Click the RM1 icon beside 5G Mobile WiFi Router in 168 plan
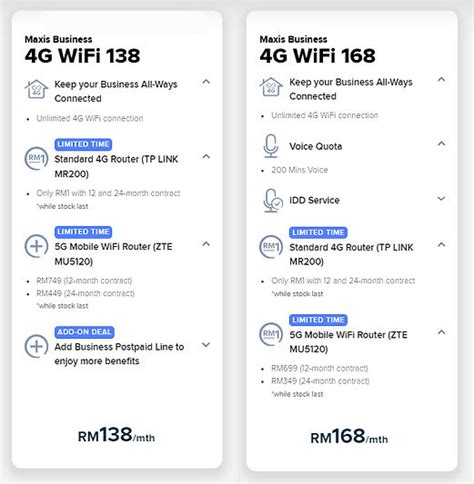 point(271,334)
